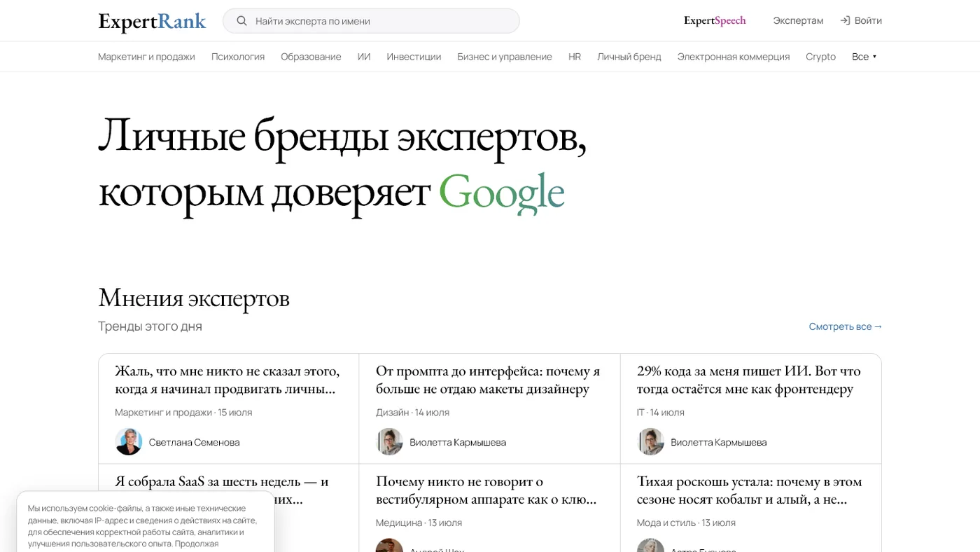The image size is (980, 552).
Task: Click Виолетта Кармышева avatar on Дизайн article
Action: tap(389, 442)
